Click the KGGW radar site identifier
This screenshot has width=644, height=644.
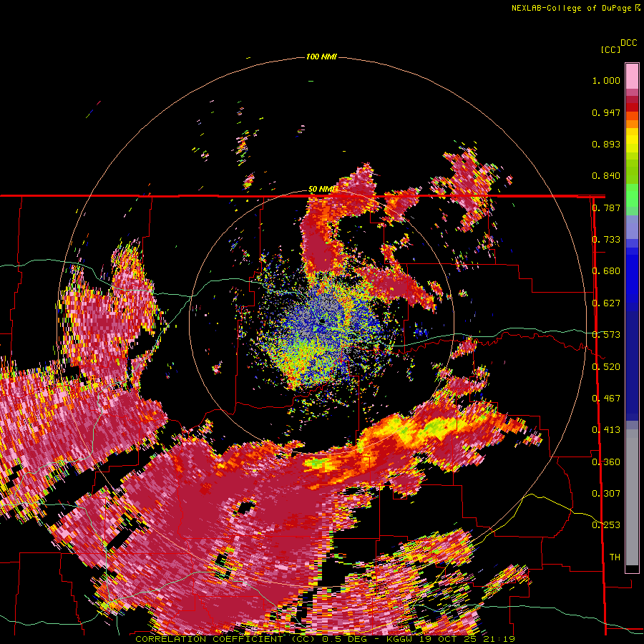[399, 639]
